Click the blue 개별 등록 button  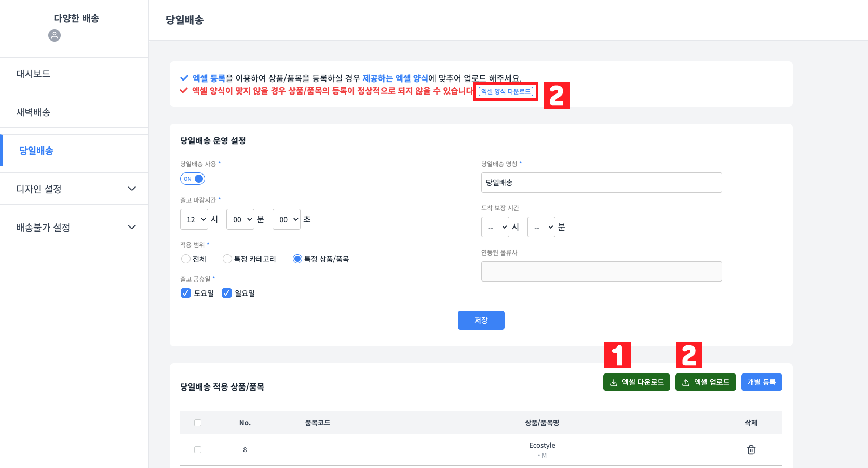(x=762, y=382)
